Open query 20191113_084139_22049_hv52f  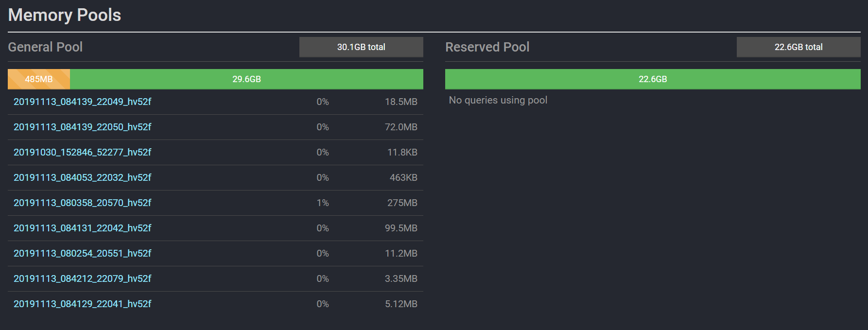[x=82, y=102]
